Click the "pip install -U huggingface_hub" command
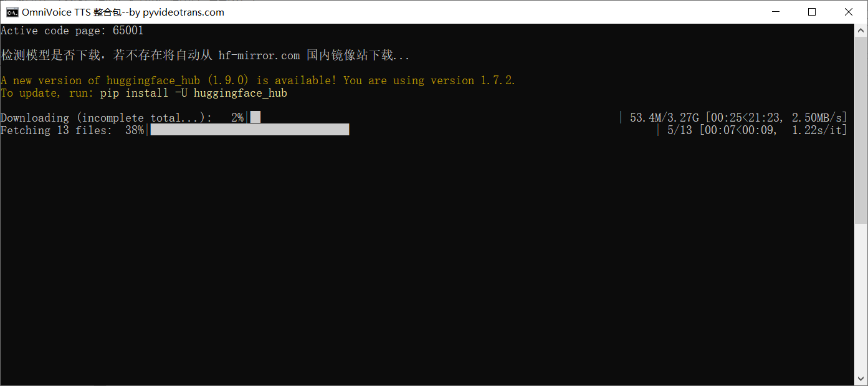Viewport: 868px width, 386px height. pos(194,93)
